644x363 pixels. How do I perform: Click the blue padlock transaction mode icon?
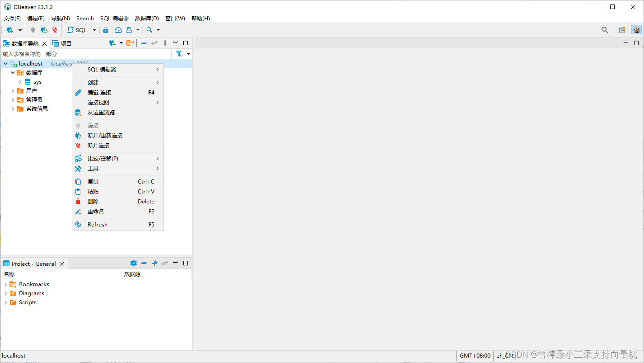click(106, 30)
